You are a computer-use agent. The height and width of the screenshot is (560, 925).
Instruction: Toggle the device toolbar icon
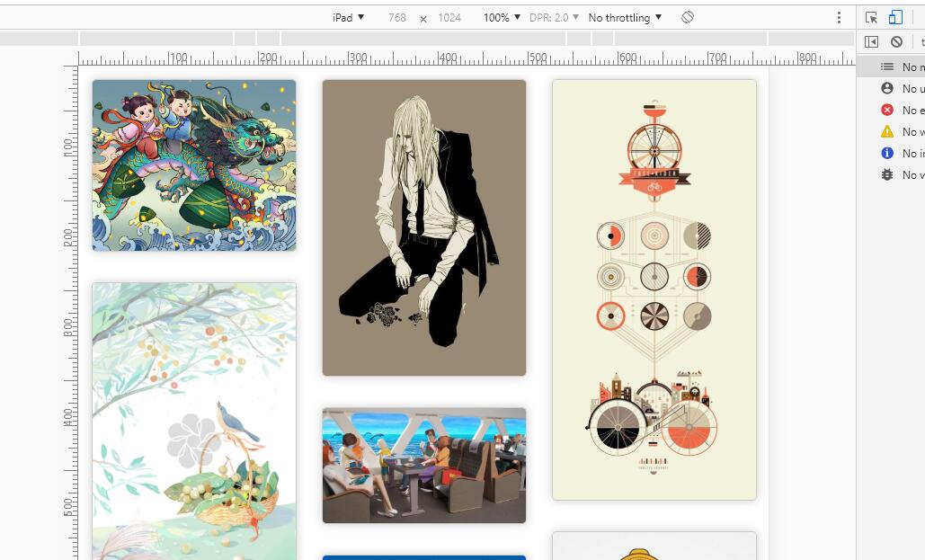click(x=895, y=17)
